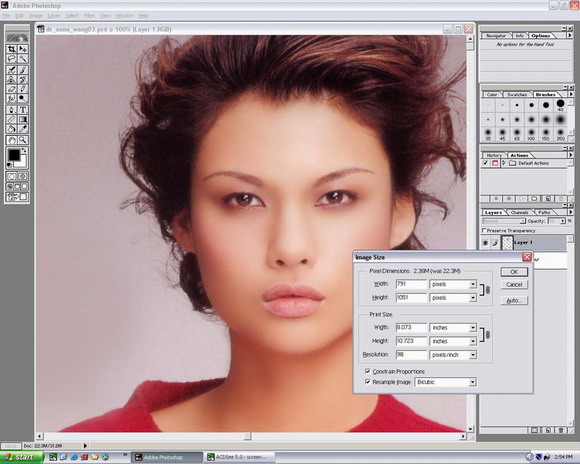Screen dimensions: 580x464
Task: Open the Windows Start menu
Action: (x=21, y=457)
